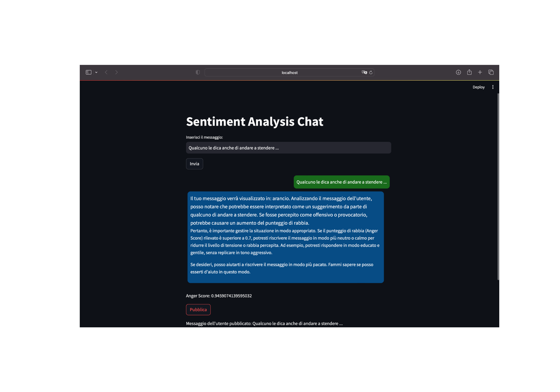Open a new tab with the plus icon
Image resolution: width=560 pixels, height=392 pixels.
tap(480, 72)
